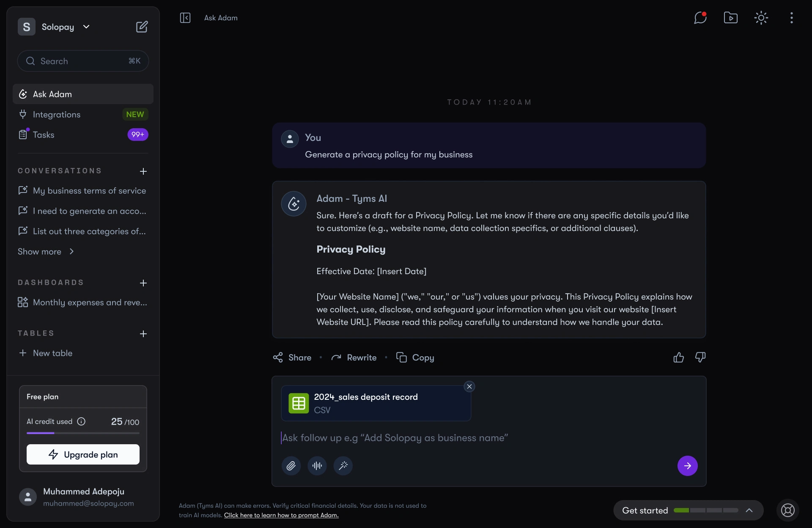The height and width of the screenshot is (528, 812).
Task: Open the video tutorials icon
Action: click(x=730, y=18)
